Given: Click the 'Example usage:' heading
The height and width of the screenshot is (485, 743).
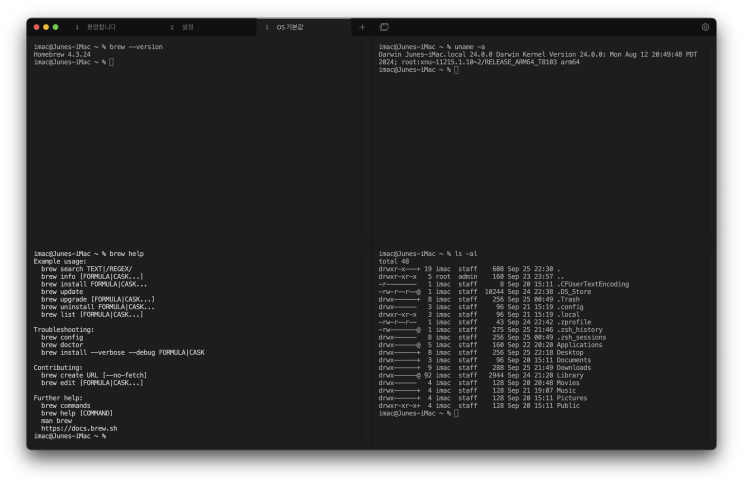Looking at the screenshot, I should point(60,261).
